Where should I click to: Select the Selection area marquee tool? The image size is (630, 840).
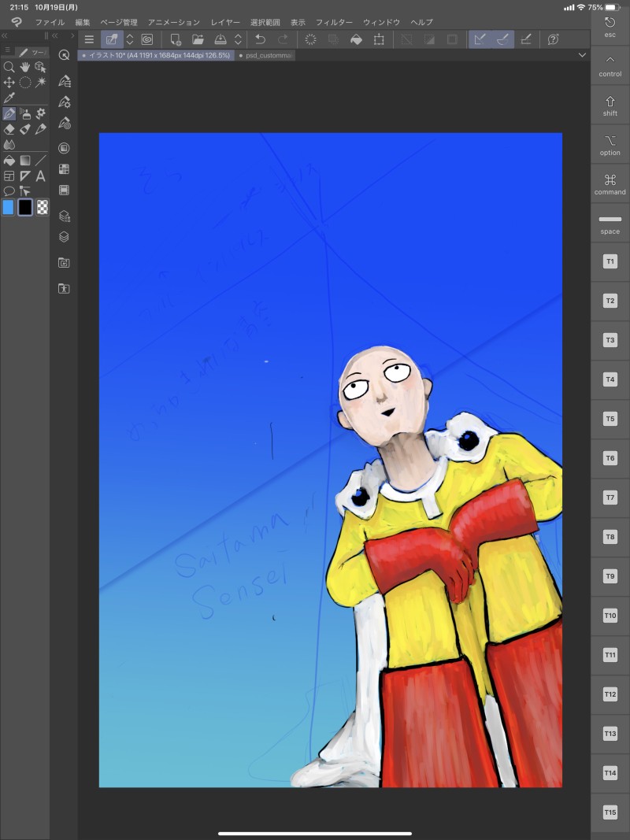(24, 83)
